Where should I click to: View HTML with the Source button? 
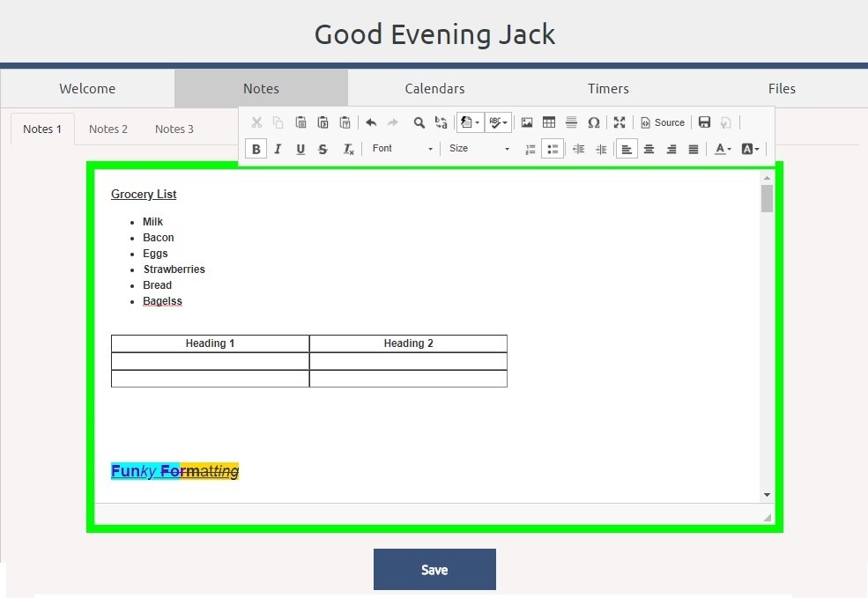click(x=663, y=123)
